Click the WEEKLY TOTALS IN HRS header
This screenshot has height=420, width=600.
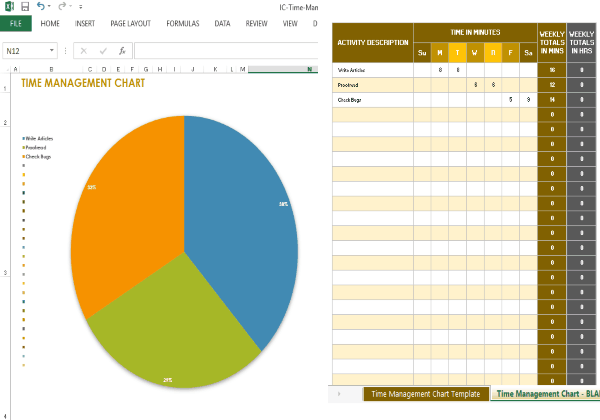[x=582, y=42]
